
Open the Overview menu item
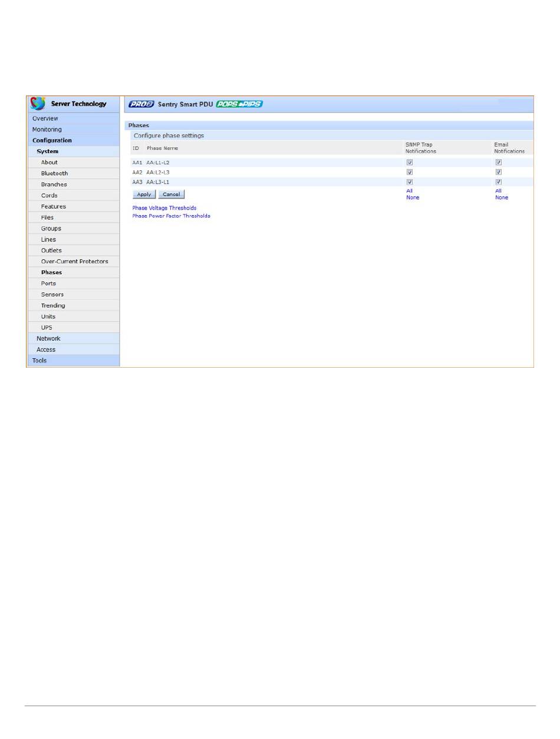[x=45, y=118]
